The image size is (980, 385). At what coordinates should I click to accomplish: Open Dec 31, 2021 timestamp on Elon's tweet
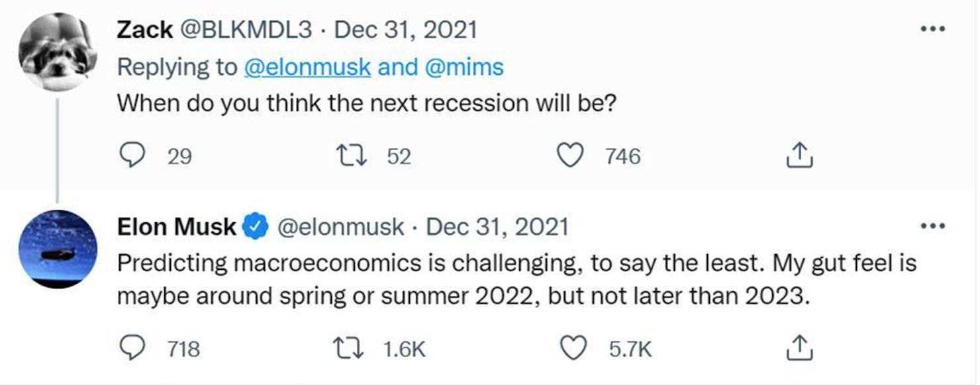click(497, 227)
